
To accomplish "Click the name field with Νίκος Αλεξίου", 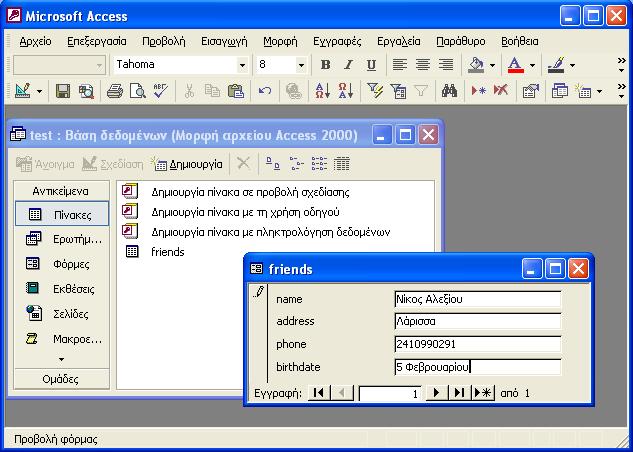I will coord(478,299).
